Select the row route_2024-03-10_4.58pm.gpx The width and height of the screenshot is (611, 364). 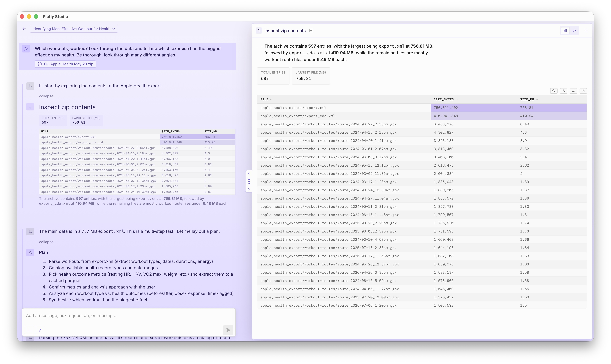422,240
